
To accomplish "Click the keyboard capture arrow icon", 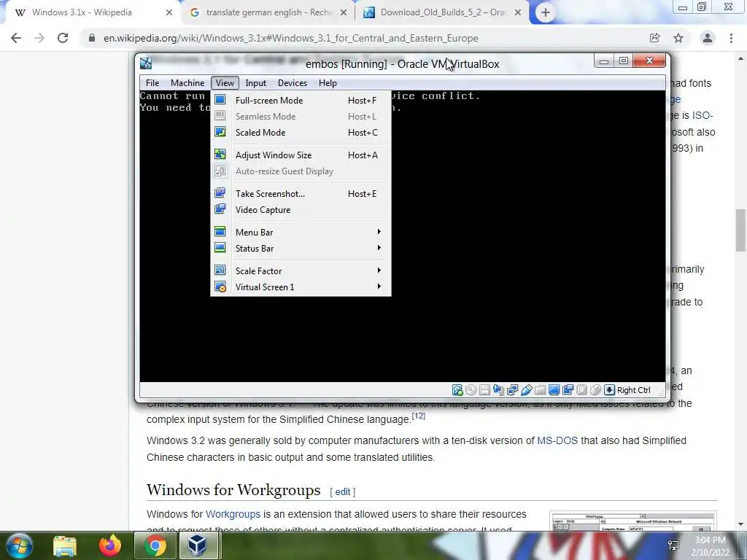I will [x=609, y=390].
